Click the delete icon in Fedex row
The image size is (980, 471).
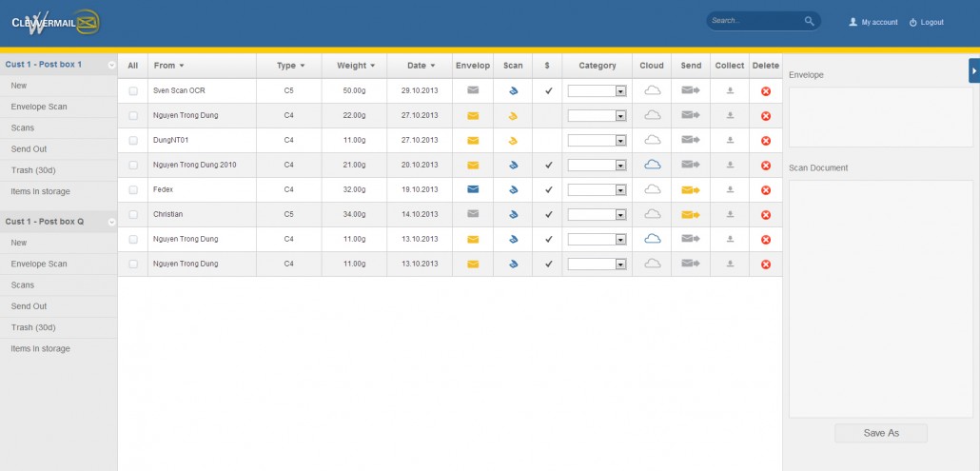766,189
